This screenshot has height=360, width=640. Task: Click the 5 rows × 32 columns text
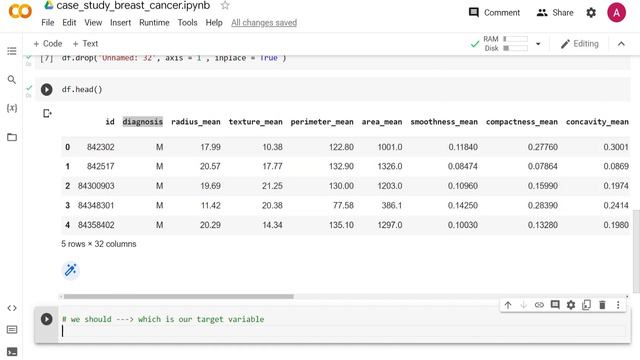pos(99,244)
